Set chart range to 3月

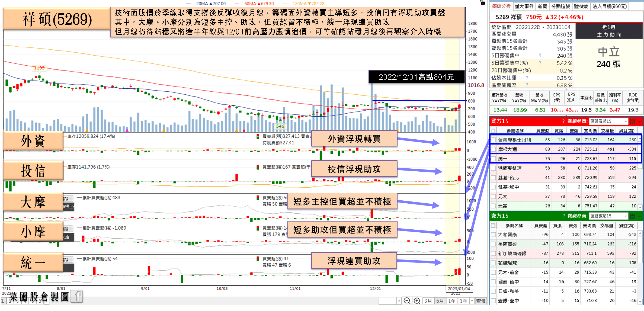coord(428,301)
